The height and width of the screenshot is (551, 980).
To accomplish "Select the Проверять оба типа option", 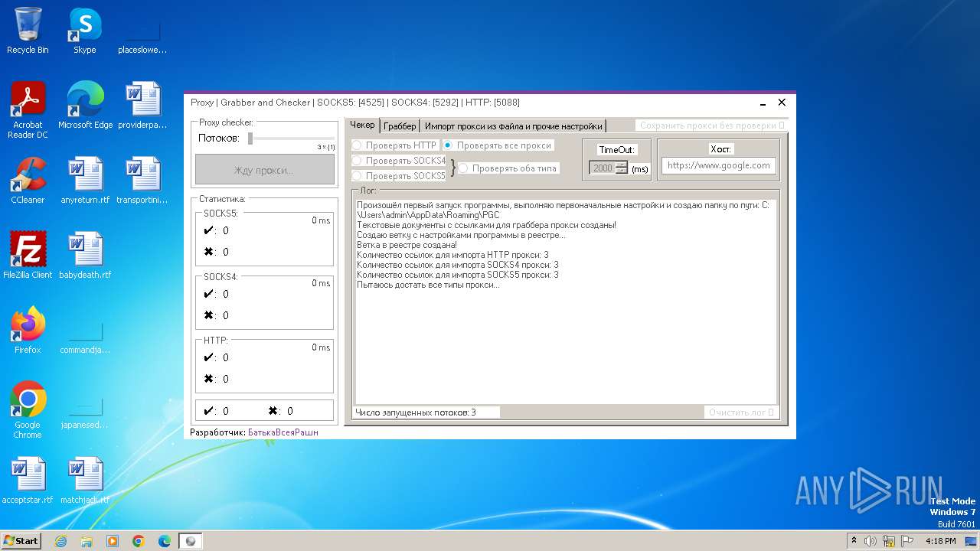I will [508, 168].
